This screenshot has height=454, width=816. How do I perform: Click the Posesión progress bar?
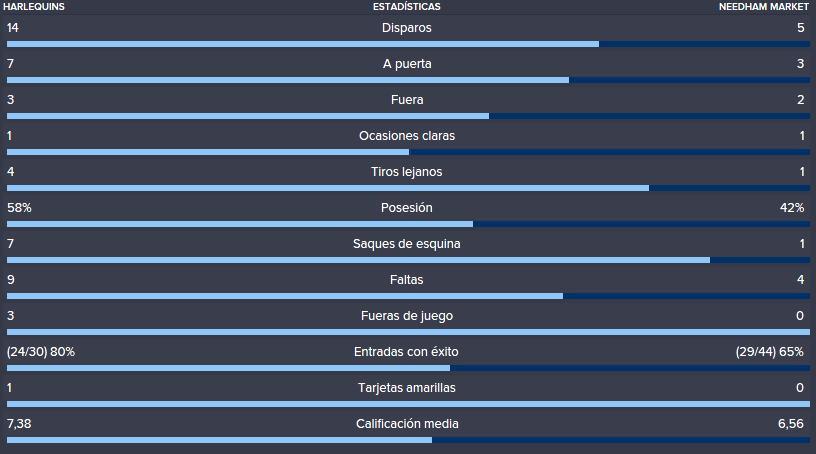point(408,224)
